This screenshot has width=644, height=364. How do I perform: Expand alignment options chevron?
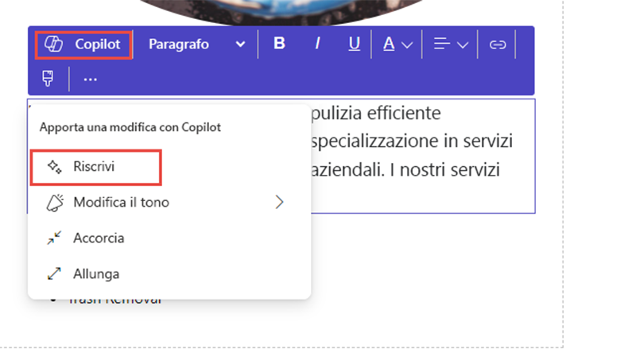coord(463,45)
